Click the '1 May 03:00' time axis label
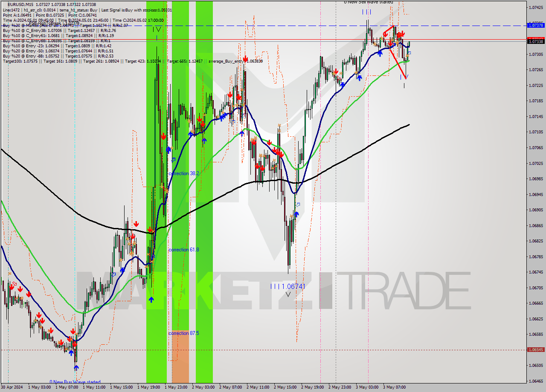Image resolution: width=546 pixels, height=392 pixels. (x=39, y=387)
